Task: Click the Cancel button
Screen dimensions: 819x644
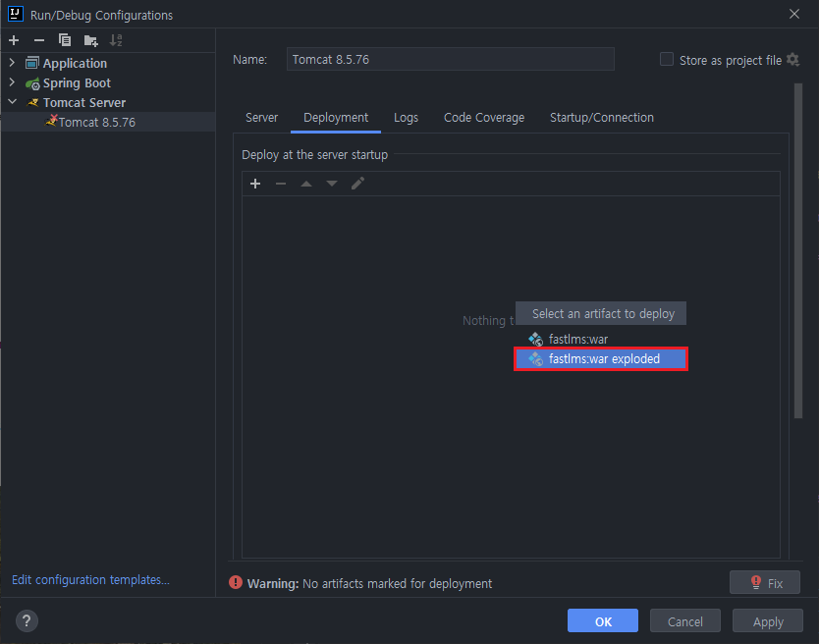Action: [684, 620]
